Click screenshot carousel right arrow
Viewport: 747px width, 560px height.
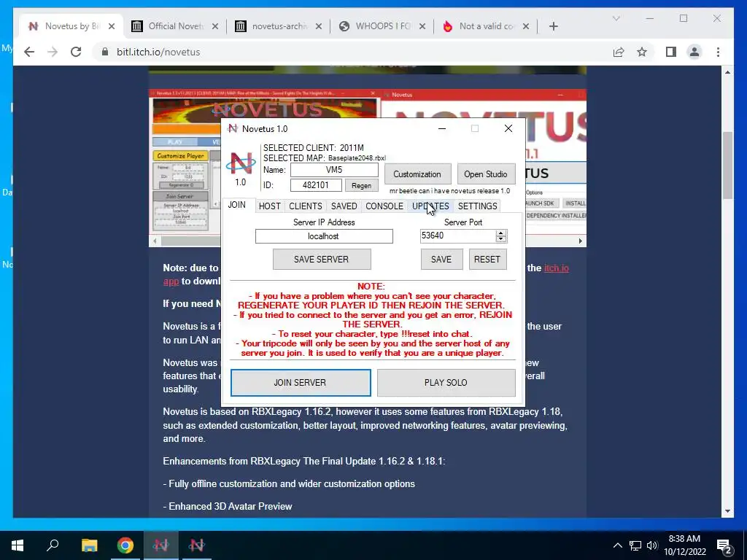pyautogui.click(x=580, y=241)
